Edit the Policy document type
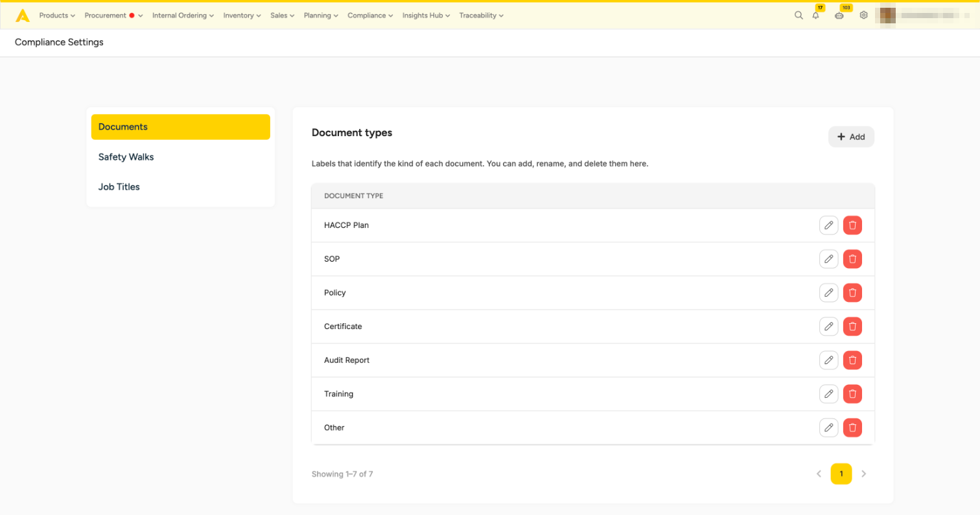 click(x=828, y=293)
